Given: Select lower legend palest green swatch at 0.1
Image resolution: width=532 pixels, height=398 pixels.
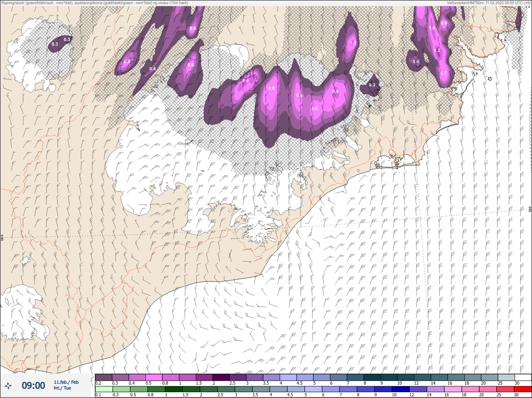Looking at the screenshot, I should (103, 389).
